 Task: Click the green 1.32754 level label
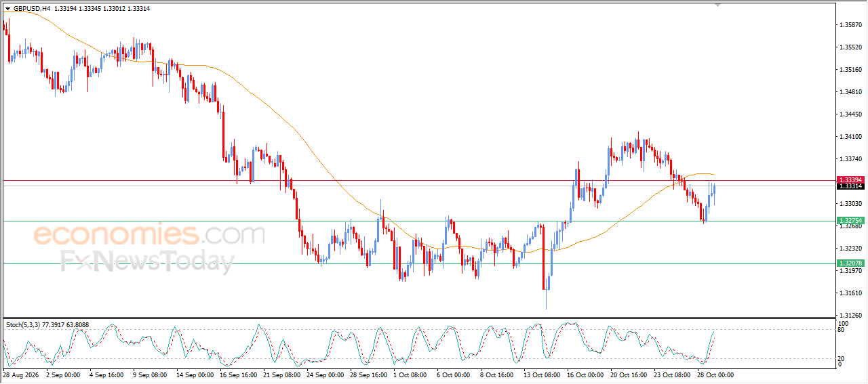pos(850,221)
